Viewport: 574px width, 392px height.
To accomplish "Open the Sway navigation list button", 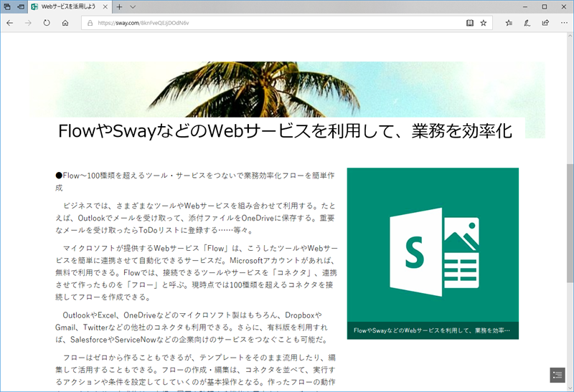I will coord(557,375).
